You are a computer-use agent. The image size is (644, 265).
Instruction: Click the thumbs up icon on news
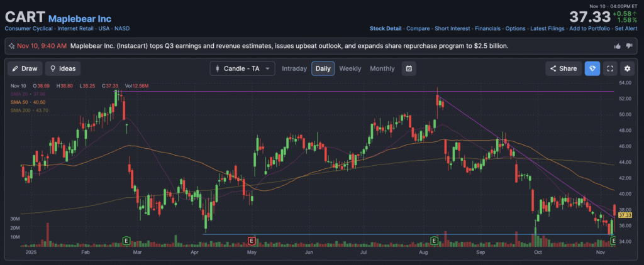tap(617, 46)
